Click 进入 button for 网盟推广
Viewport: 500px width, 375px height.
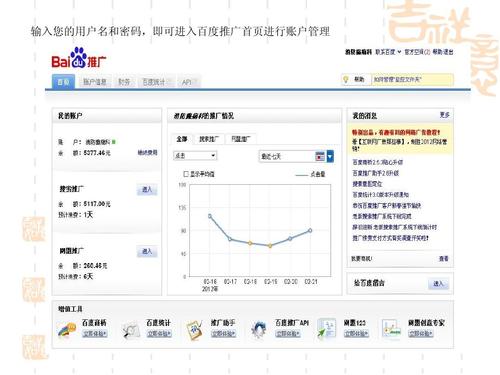click(x=147, y=251)
